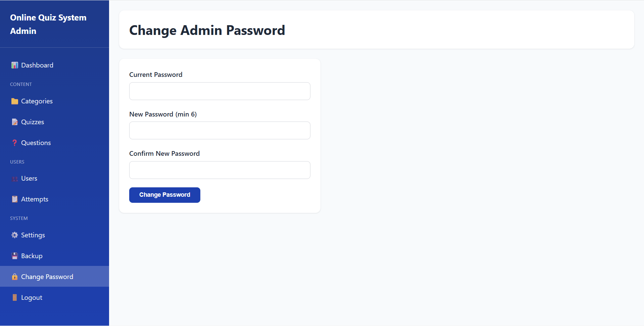This screenshot has height=326, width=644.
Task: Click the Change Password lock icon
Action: click(x=14, y=277)
